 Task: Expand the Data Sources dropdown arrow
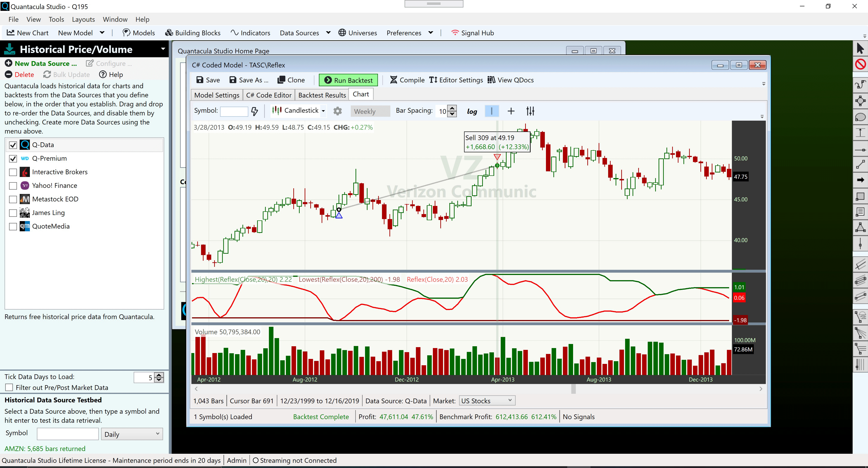(x=328, y=33)
